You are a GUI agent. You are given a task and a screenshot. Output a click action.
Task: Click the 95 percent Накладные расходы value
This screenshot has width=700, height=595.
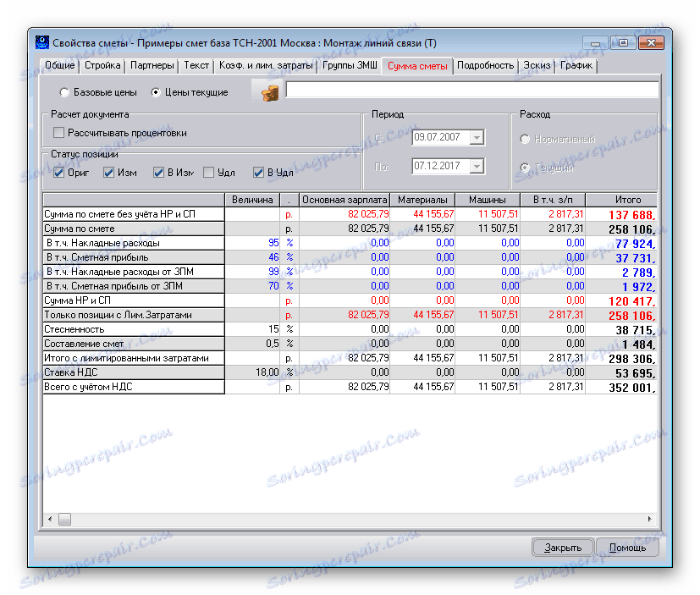pyautogui.click(x=252, y=243)
